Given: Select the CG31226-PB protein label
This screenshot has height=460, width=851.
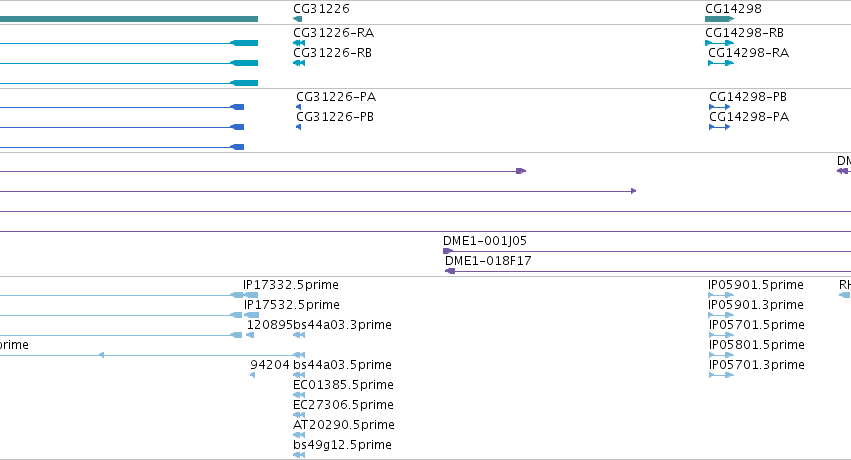Looking at the screenshot, I should (335, 117).
